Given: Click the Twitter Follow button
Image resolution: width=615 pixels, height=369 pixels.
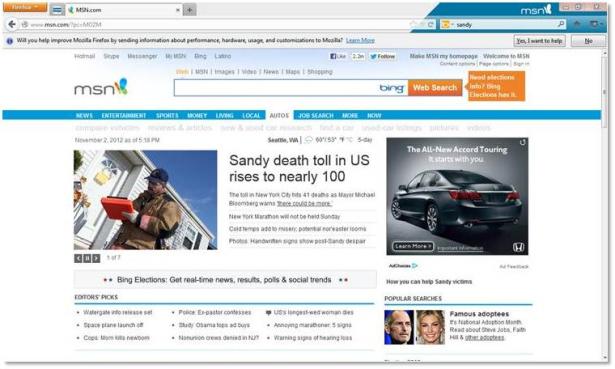Looking at the screenshot, I should [x=382, y=56].
